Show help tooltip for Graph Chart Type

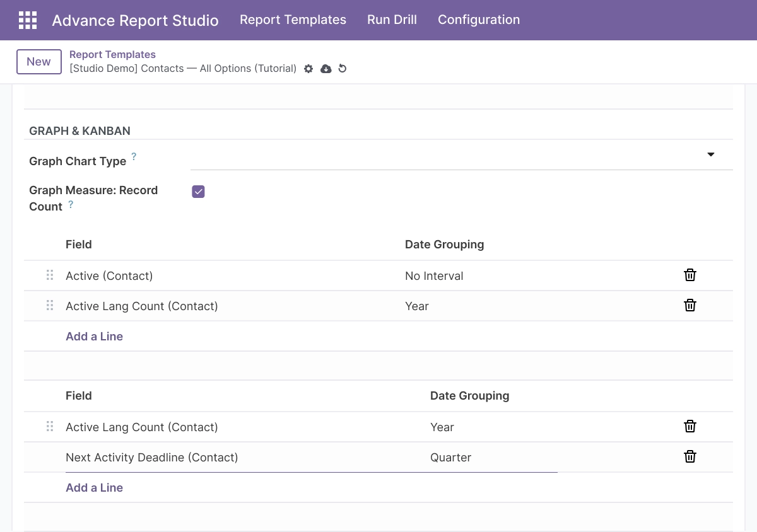tap(134, 156)
